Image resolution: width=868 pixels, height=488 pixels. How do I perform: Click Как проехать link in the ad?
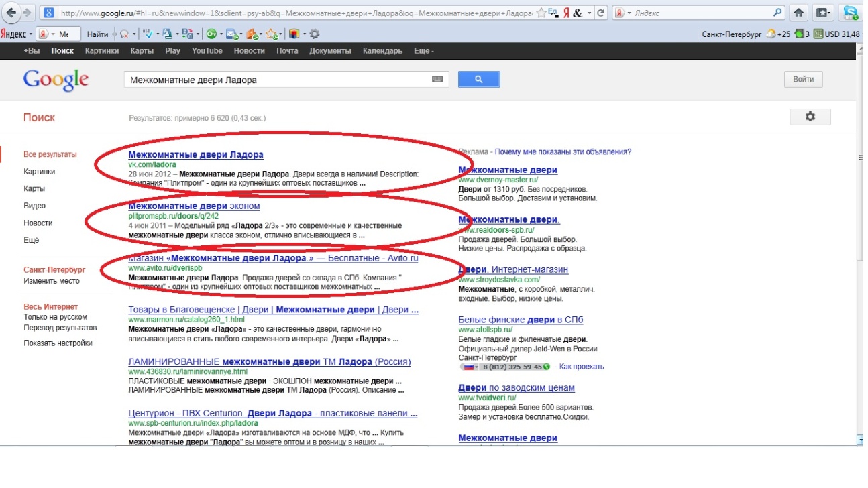pos(582,367)
